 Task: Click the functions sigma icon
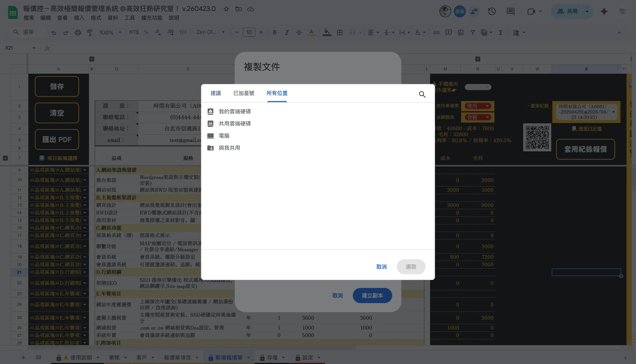coord(501,32)
